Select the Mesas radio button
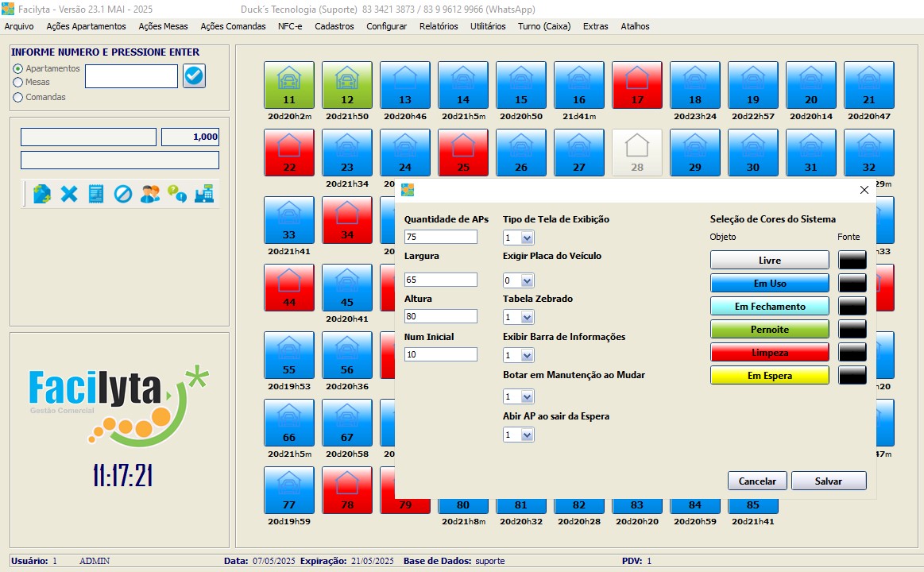This screenshot has width=924, height=572. point(18,82)
